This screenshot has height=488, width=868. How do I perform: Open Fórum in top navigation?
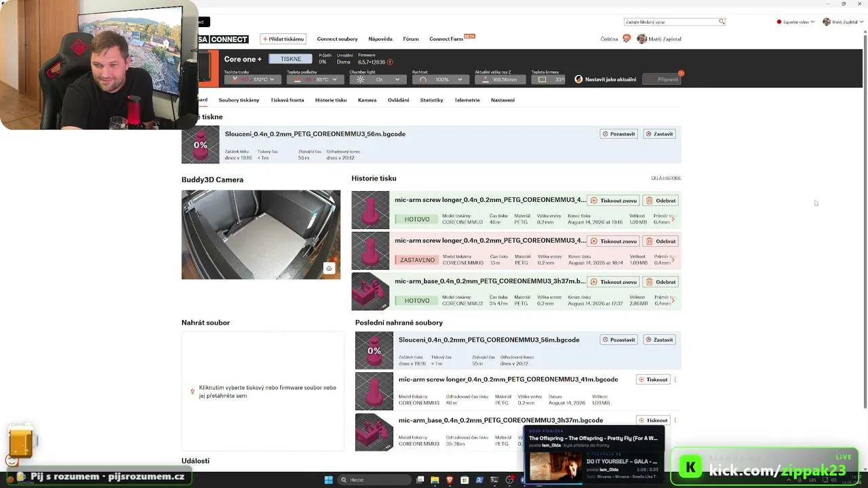[411, 39]
